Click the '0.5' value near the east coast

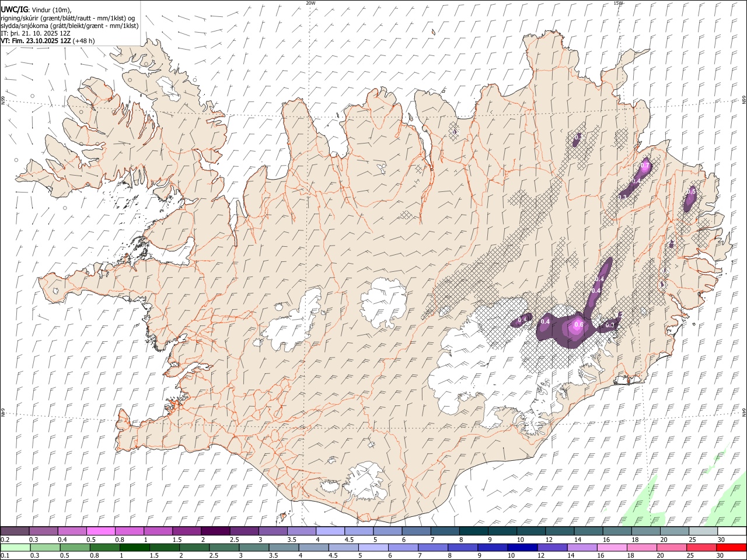[692, 191]
